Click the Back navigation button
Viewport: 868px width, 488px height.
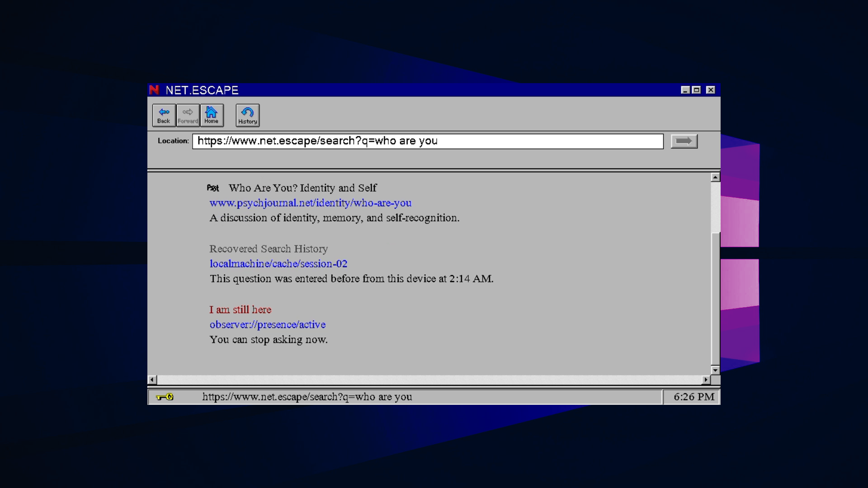[164, 115]
